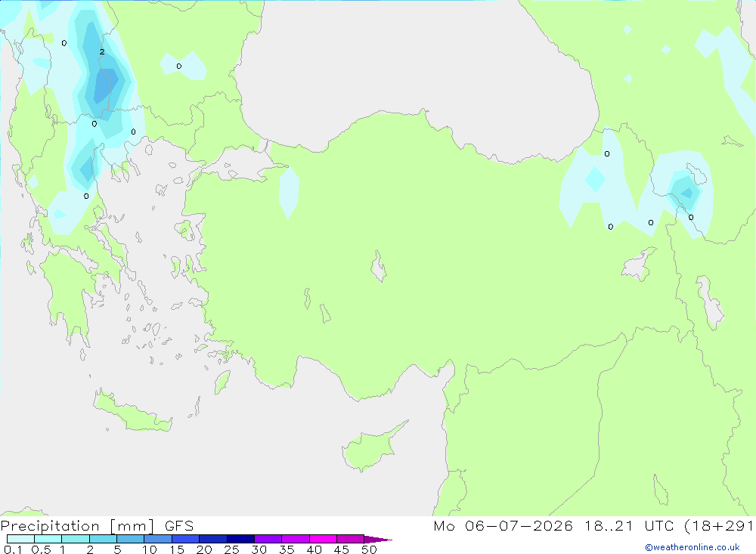Click the 30–35 mm violet legend swatch
This screenshot has width=756, height=554.
pos(268,539)
